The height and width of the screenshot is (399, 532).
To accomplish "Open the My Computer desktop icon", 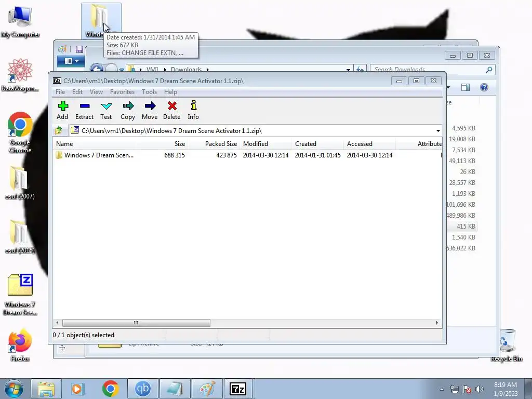I will click(20, 21).
